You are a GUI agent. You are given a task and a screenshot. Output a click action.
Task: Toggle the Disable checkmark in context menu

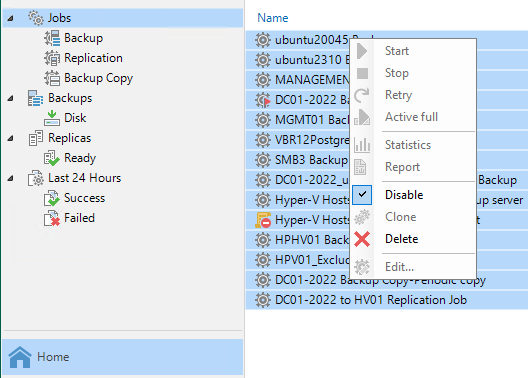pyautogui.click(x=362, y=195)
